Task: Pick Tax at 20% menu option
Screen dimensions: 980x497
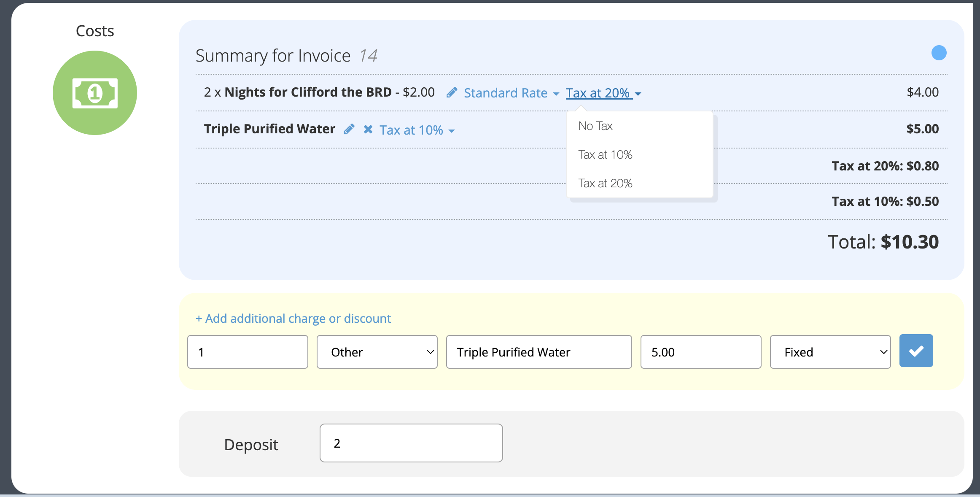Action: (605, 183)
